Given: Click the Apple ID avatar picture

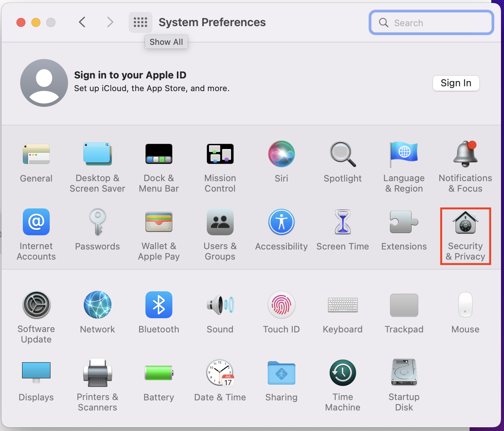Looking at the screenshot, I should [44, 83].
